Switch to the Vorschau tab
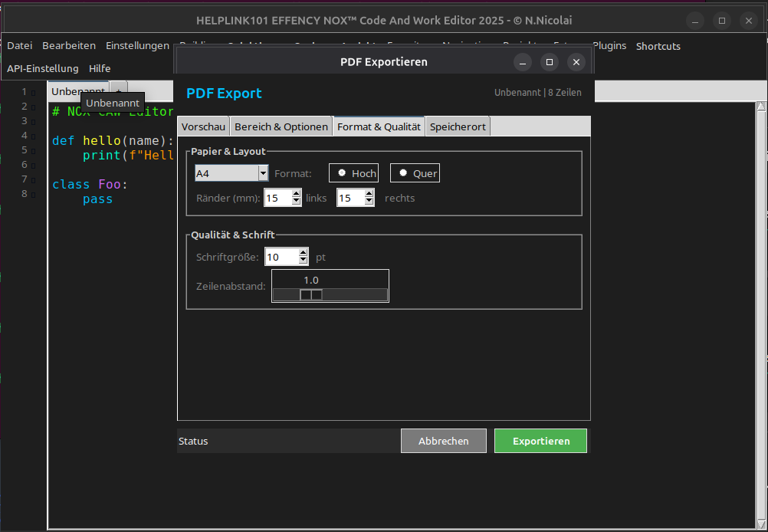The width and height of the screenshot is (768, 532). 203,126
